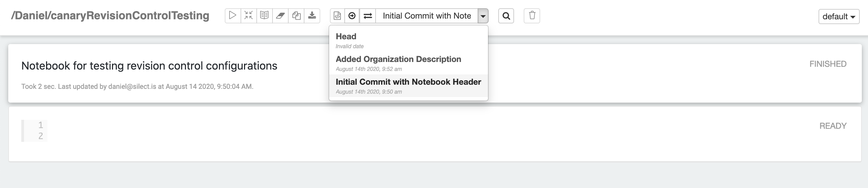Run all paragraphs with the play icon

tap(233, 16)
